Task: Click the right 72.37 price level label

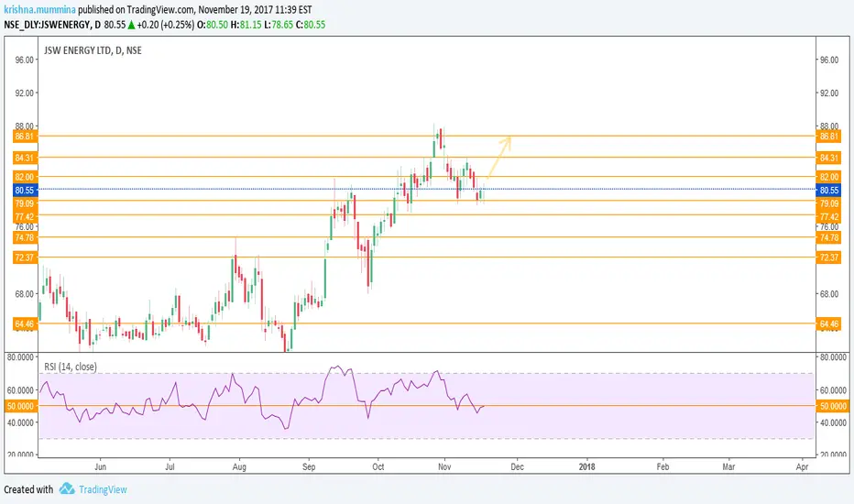Action: [x=828, y=257]
